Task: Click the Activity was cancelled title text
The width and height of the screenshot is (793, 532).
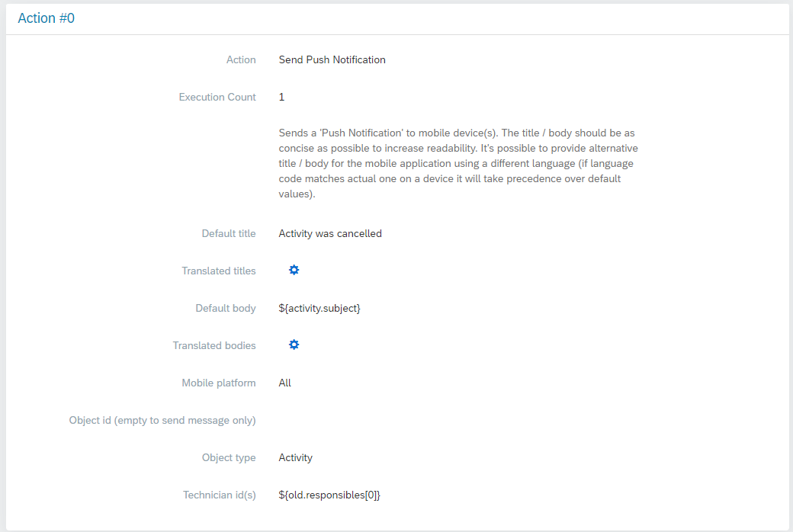Action: pos(330,233)
